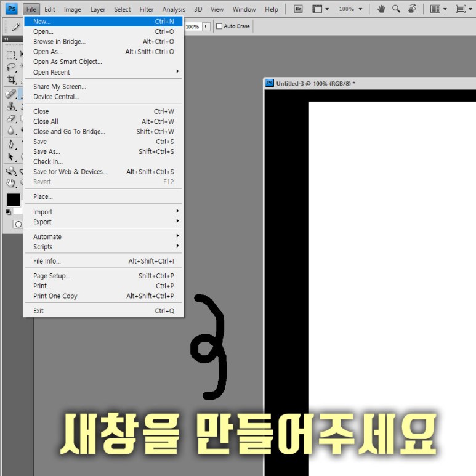Image resolution: width=476 pixels, height=476 pixels.
Task: Select the Eraser tool in toolbox
Action: [11, 118]
